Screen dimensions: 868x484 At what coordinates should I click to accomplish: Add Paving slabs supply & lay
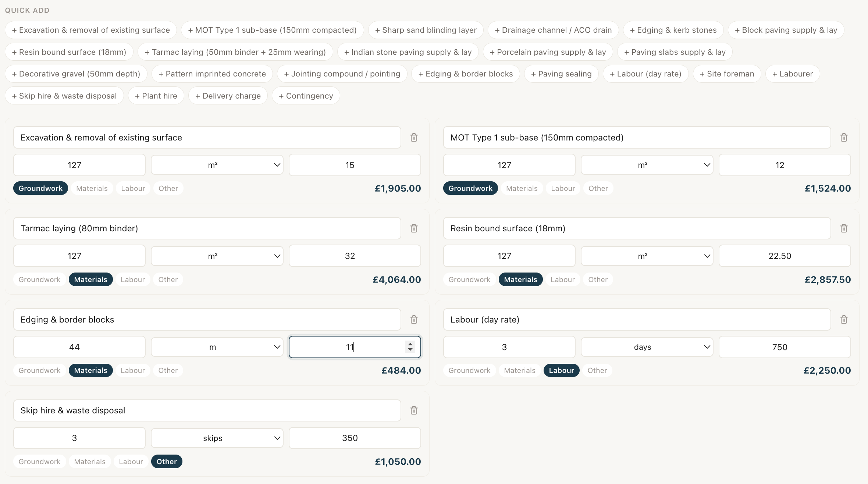pos(675,52)
